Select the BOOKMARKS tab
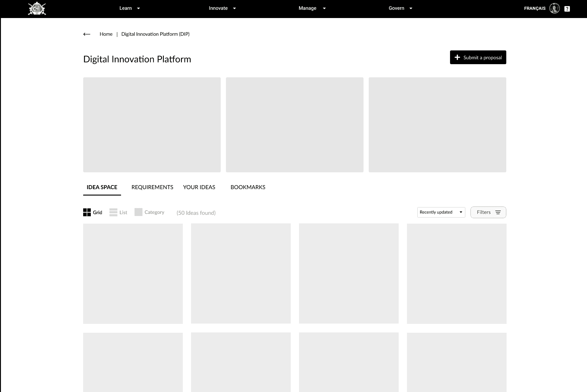 click(248, 187)
